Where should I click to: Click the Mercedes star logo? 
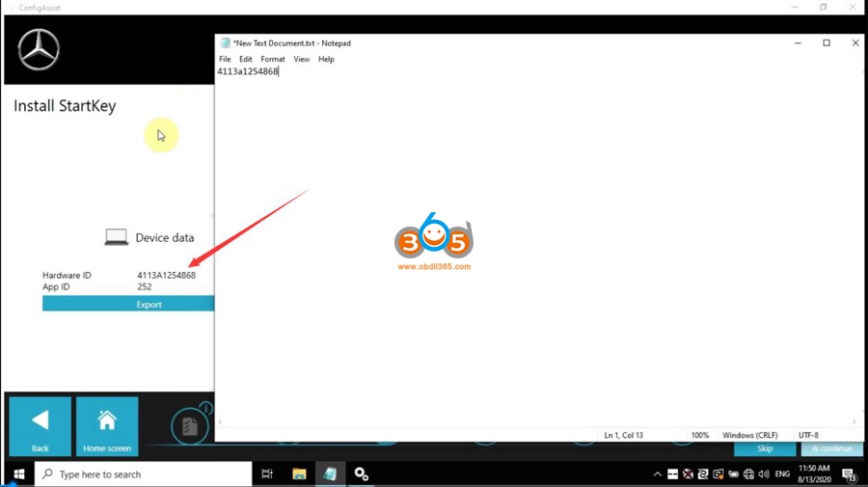[39, 50]
